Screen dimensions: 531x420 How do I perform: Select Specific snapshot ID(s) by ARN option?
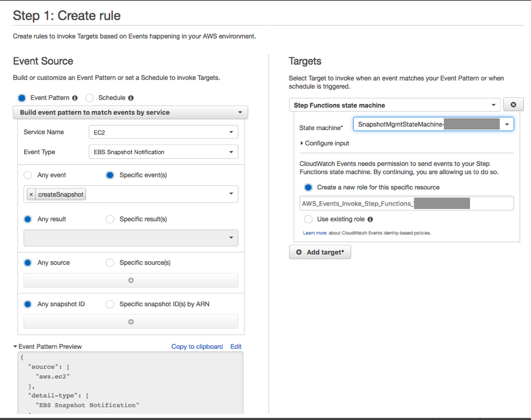110,304
